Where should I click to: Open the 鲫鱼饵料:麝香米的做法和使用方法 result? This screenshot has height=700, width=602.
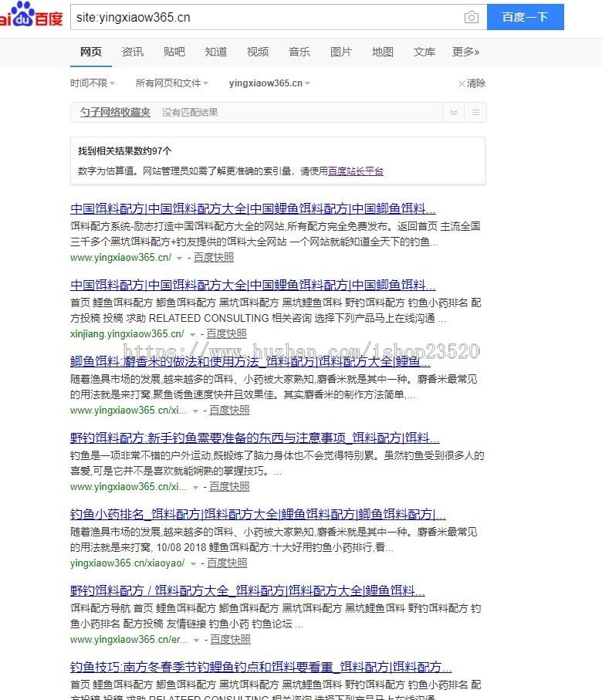click(x=250, y=361)
